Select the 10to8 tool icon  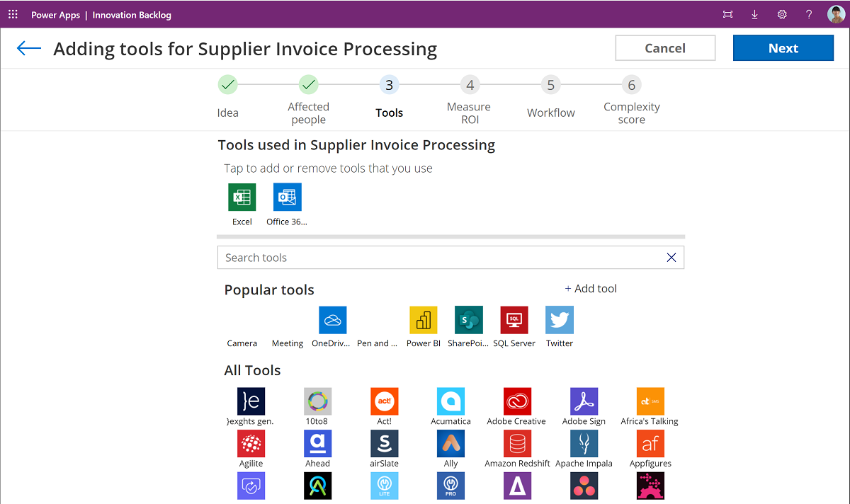pyautogui.click(x=317, y=401)
